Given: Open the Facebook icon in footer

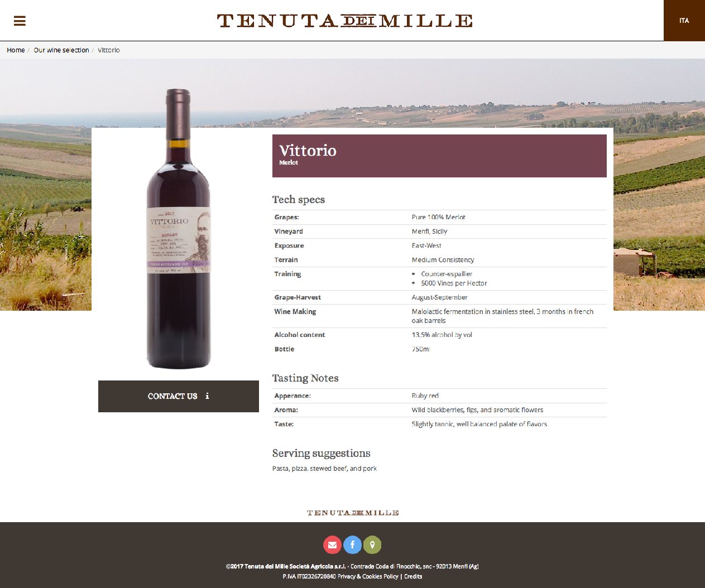Looking at the screenshot, I should [352, 545].
